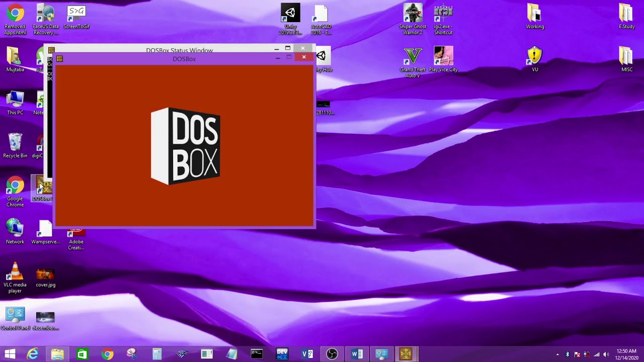Select the Network desktop icon

15,232
